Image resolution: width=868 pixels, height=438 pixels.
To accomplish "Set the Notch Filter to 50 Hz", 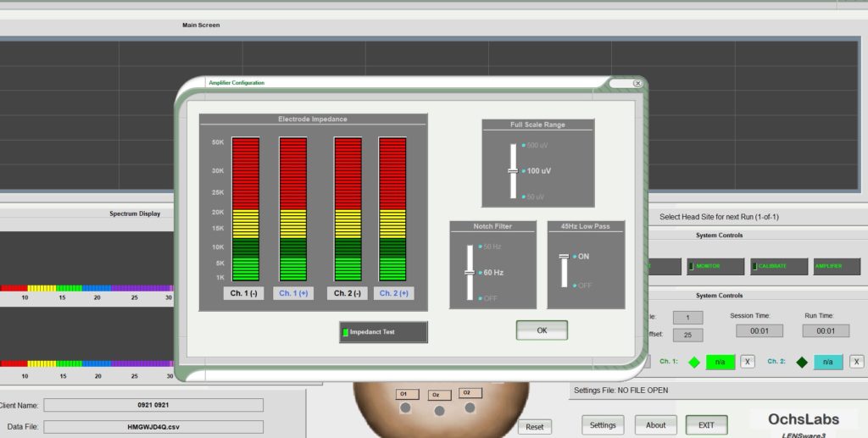I will (x=492, y=247).
